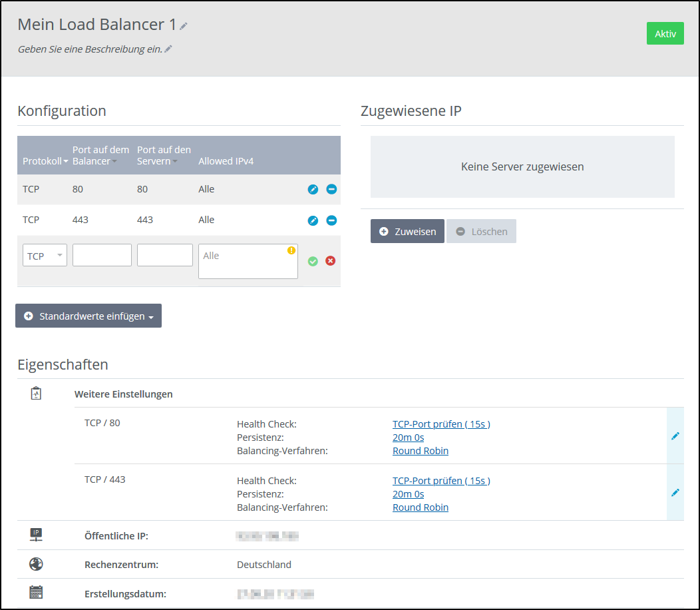Viewport: 700px width, 610px height.
Task: Open the TCP protocol dropdown
Action: pos(45,255)
